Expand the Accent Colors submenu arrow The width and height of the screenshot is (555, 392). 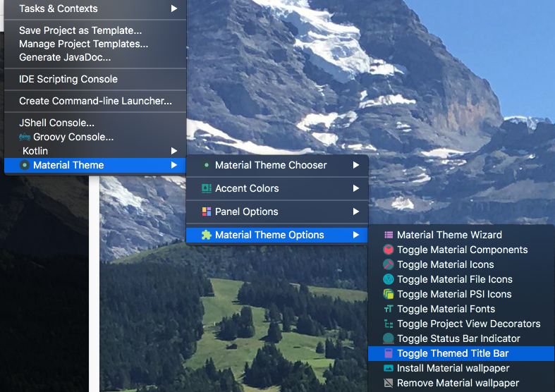click(x=355, y=188)
